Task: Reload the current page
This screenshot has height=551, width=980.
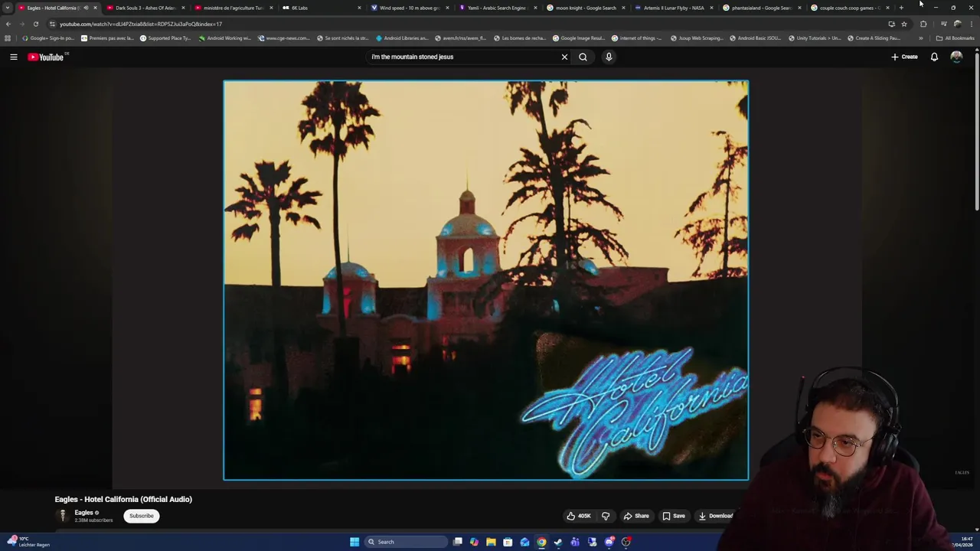Action: (x=35, y=24)
